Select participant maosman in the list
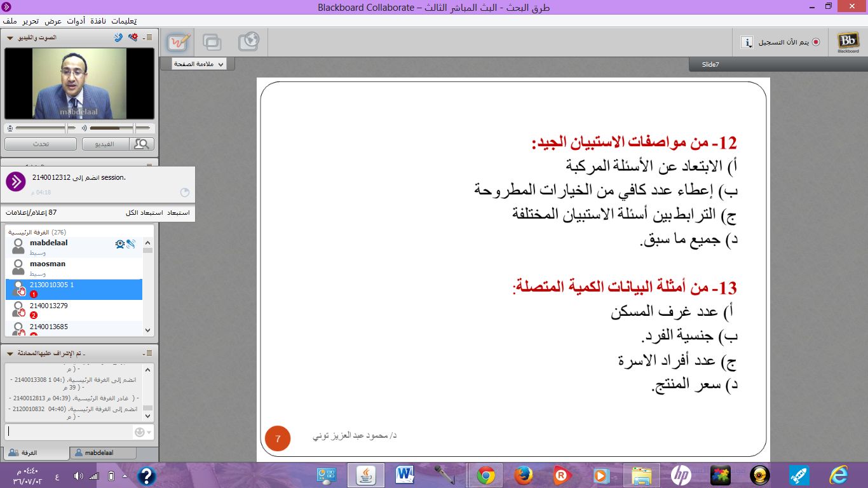868x488 pixels. (x=74, y=269)
